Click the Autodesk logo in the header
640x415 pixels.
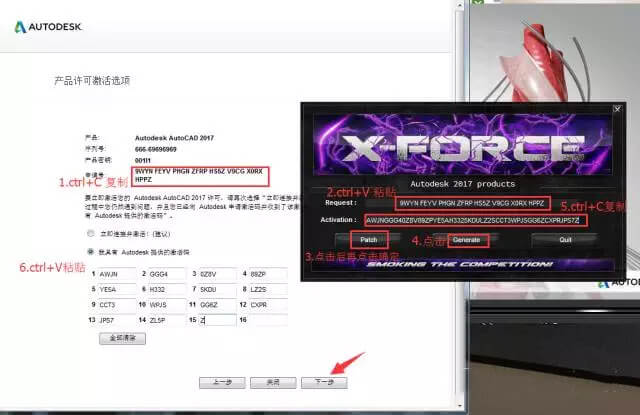click(48, 27)
